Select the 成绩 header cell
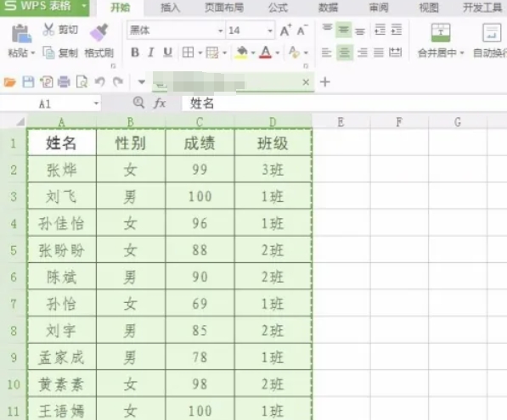Screen dimensions: 507x420 (200, 143)
